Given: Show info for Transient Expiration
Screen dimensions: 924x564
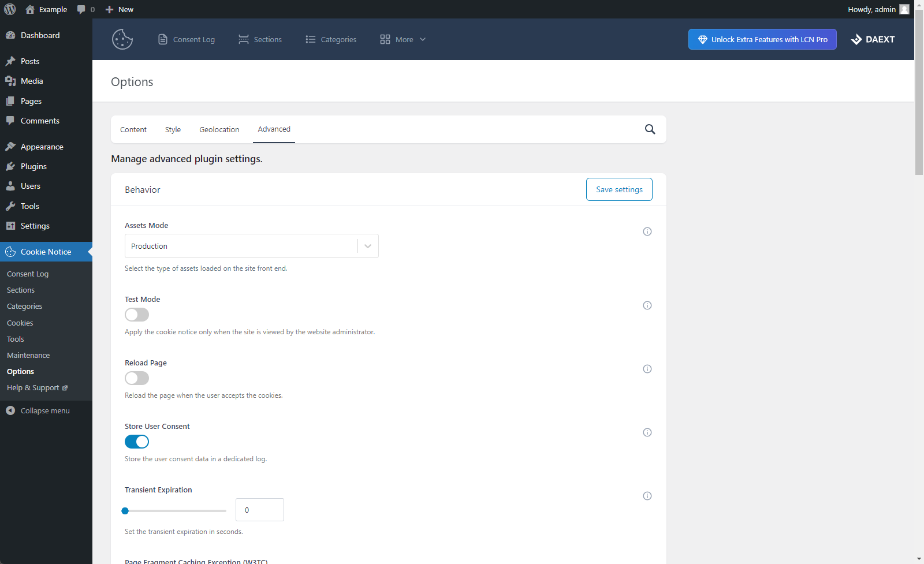Looking at the screenshot, I should (x=647, y=496).
